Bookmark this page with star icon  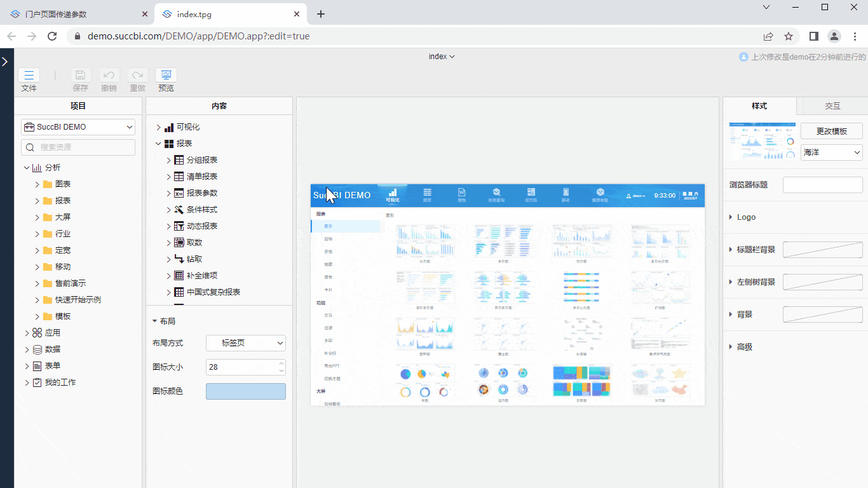pos(789,36)
